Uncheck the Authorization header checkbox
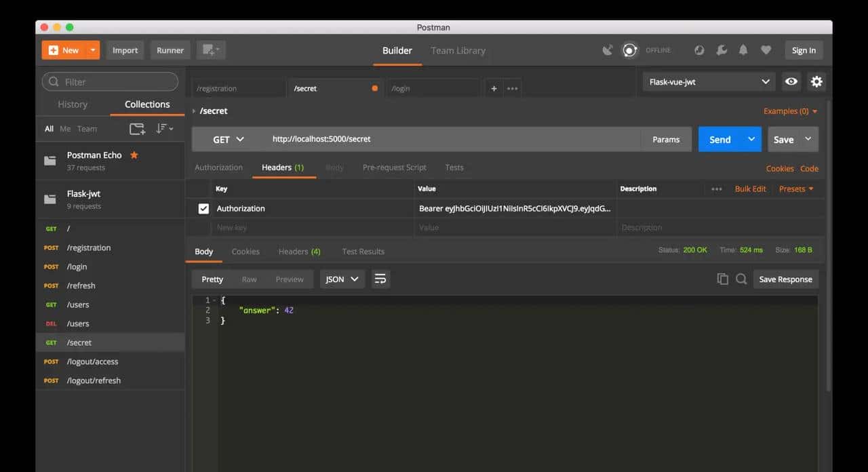Viewport: 868px width, 472px height. click(203, 209)
